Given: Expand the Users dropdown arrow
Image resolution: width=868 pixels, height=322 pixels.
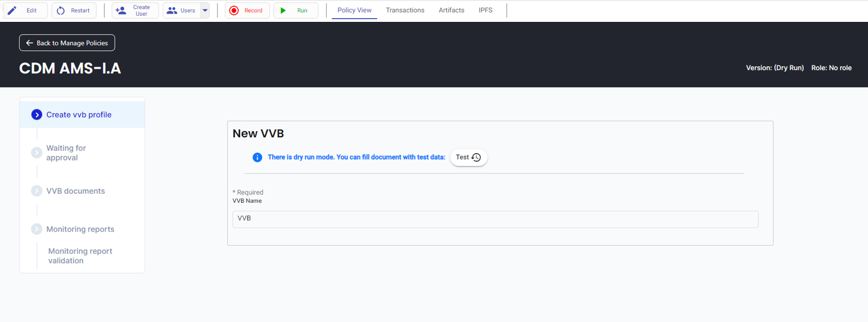Looking at the screenshot, I should click(x=205, y=10).
